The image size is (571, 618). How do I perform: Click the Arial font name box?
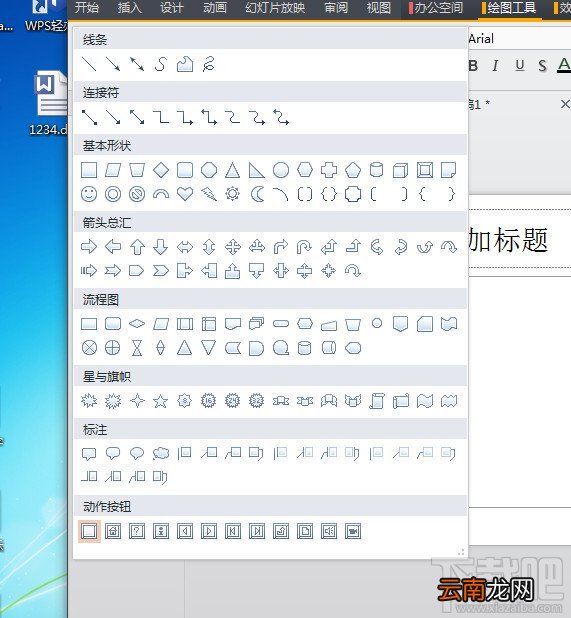519,39
